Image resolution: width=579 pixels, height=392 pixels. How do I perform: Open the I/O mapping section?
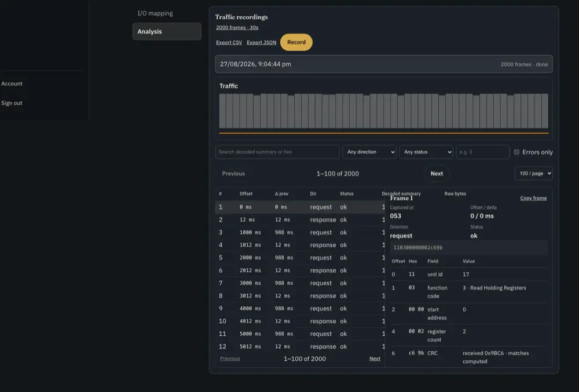coord(155,13)
